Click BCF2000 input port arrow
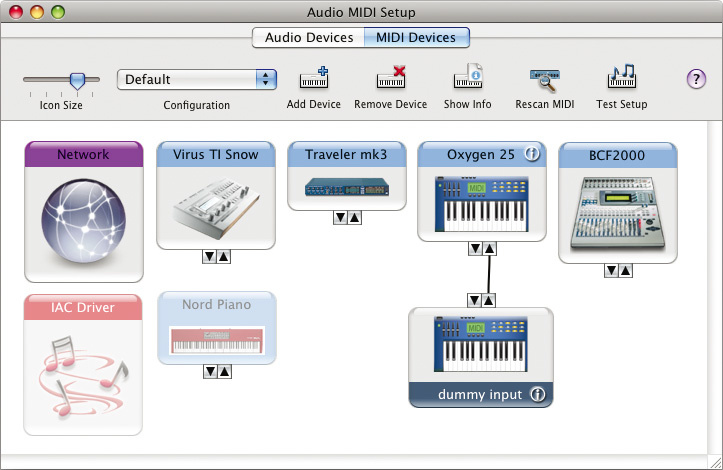 coord(626,271)
